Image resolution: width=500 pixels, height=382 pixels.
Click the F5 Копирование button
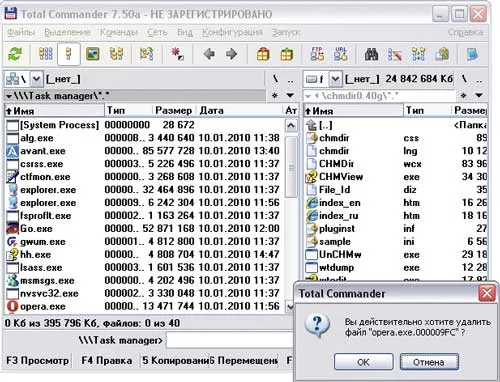point(175,361)
